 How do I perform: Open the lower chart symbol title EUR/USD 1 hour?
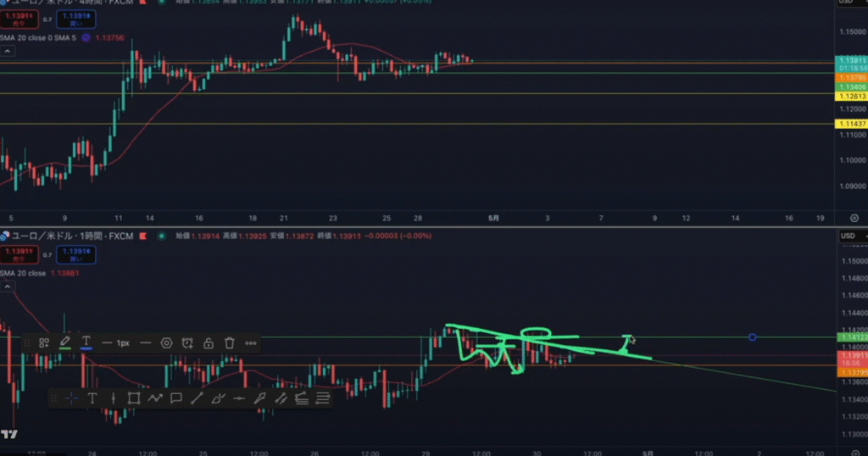point(73,236)
